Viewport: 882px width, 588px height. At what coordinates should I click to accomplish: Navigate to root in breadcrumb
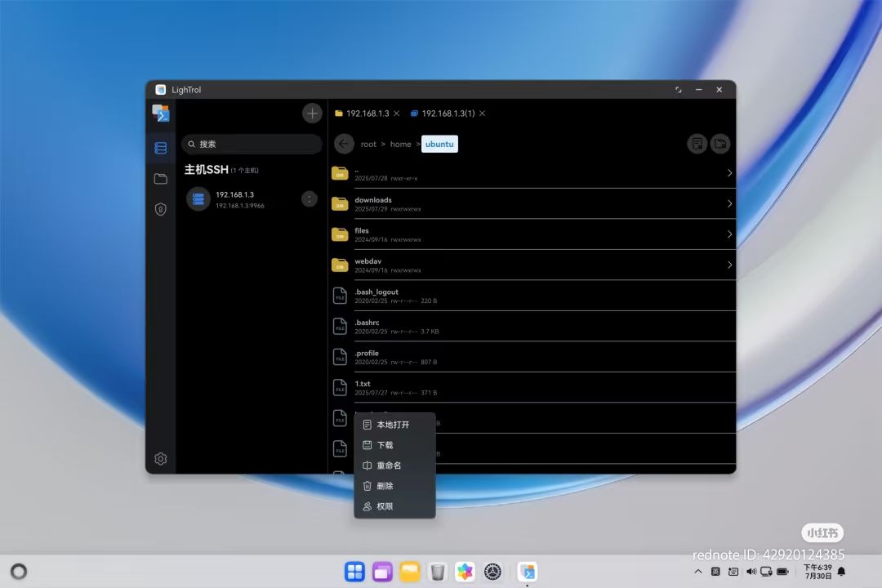(x=368, y=145)
